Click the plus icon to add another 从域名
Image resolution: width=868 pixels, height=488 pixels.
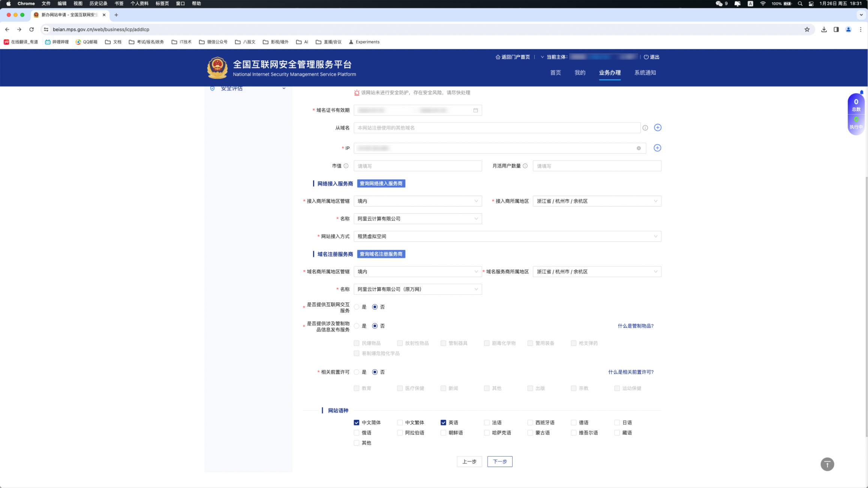point(657,127)
